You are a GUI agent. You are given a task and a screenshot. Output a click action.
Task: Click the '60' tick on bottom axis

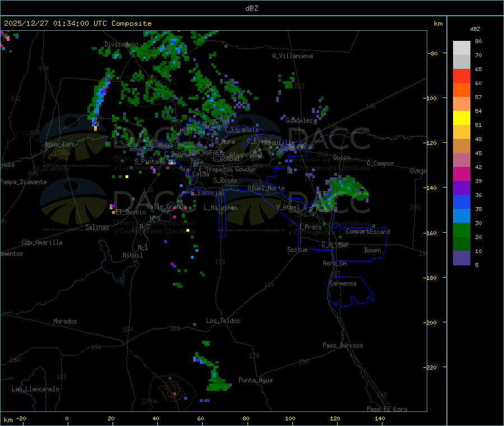pyautogui.click(x=200, y=419)
